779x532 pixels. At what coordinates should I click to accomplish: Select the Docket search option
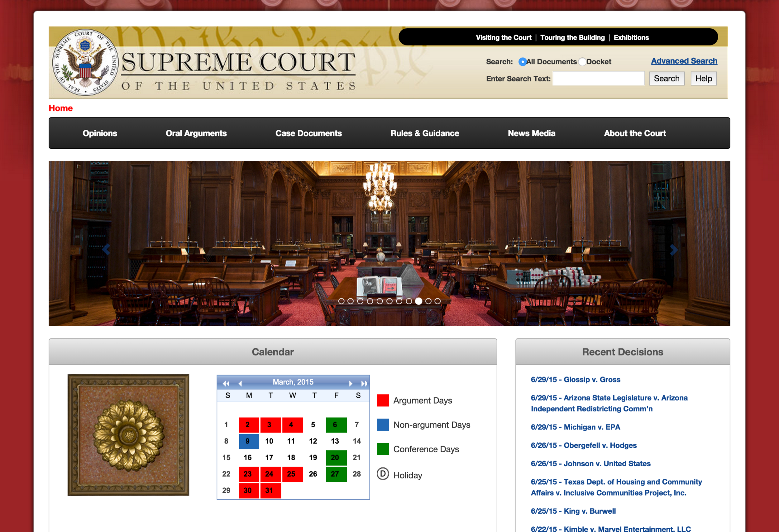click(582, 62)
